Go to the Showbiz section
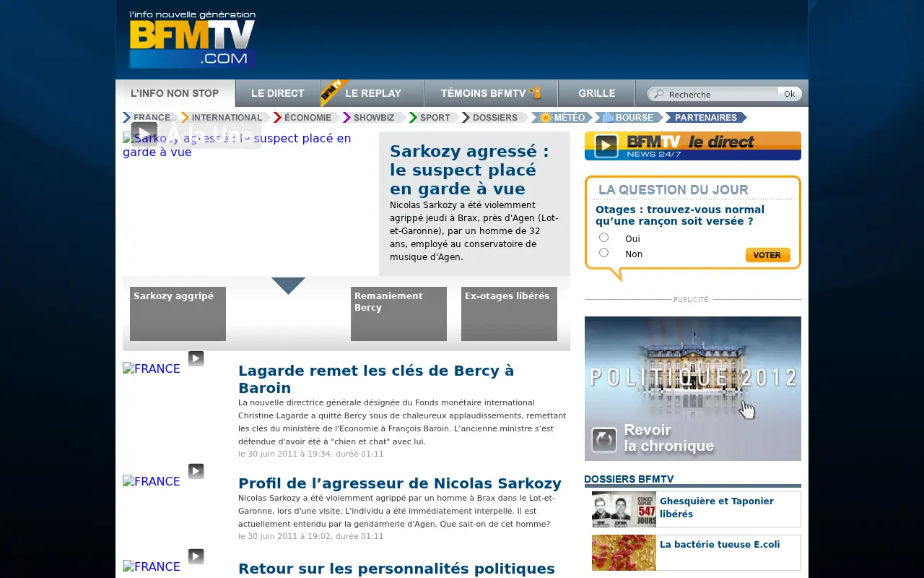The height and width of the screenshot is (578, 924). pos(374,118)
